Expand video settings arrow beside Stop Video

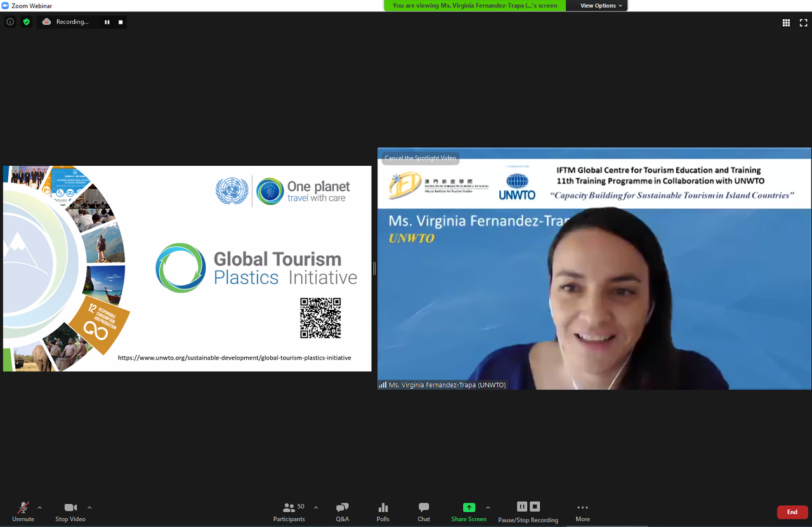click(x=89, y=507)
